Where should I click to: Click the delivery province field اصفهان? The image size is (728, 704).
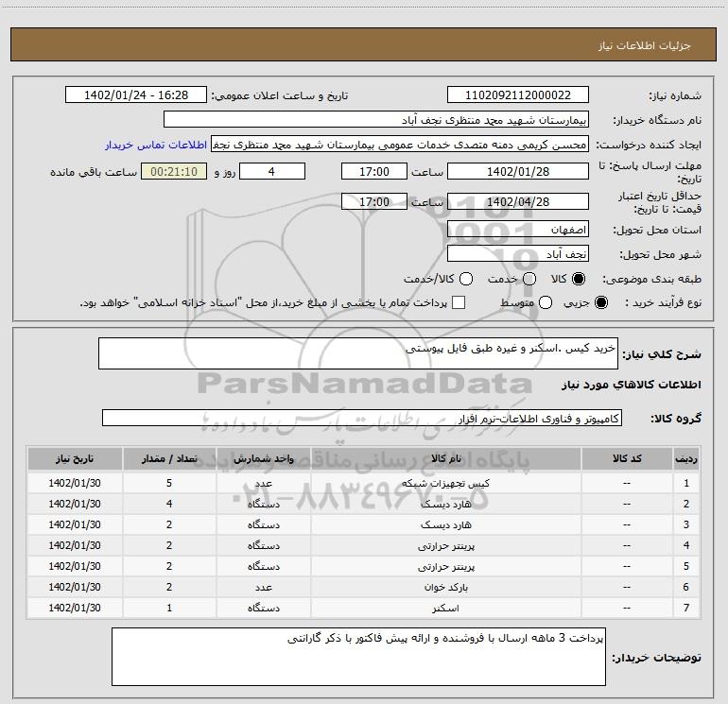tap(518, 230)
